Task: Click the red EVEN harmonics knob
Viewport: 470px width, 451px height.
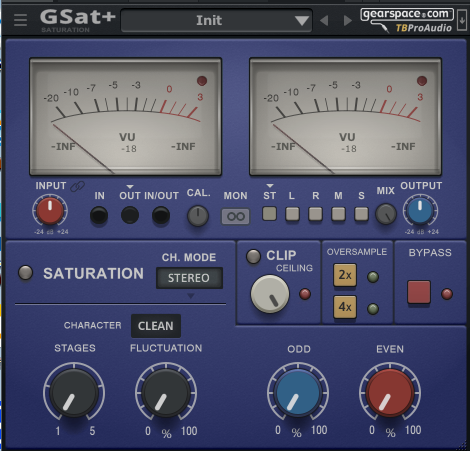Action: point(390,393)
